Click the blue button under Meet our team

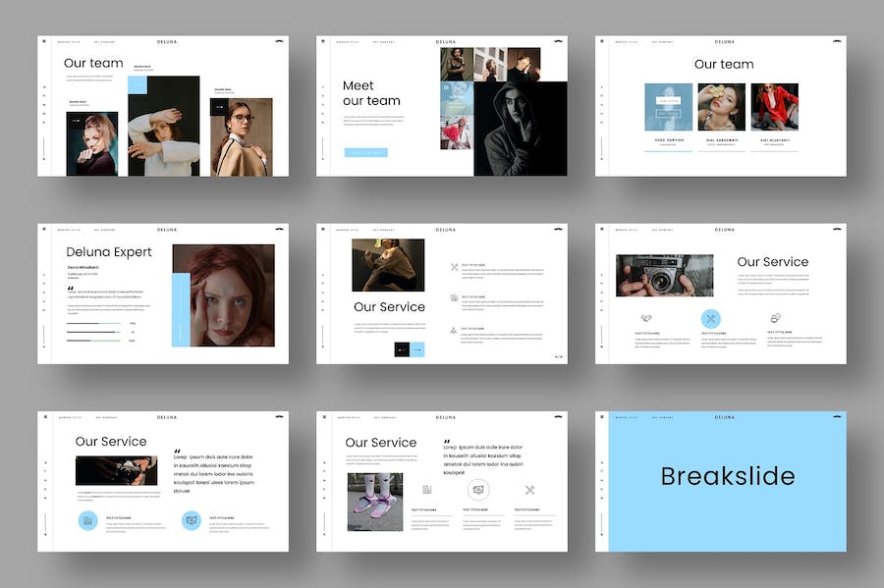(365, 153)
